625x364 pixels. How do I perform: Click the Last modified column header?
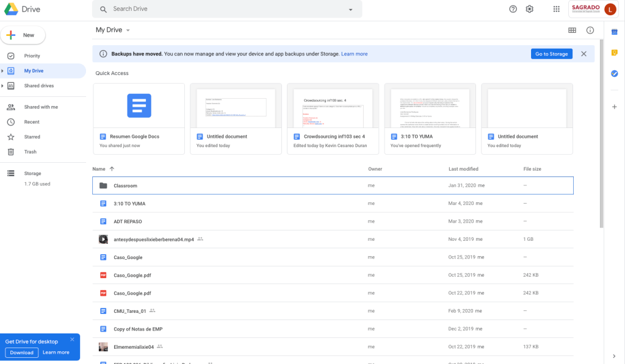(x=463, y=169)
